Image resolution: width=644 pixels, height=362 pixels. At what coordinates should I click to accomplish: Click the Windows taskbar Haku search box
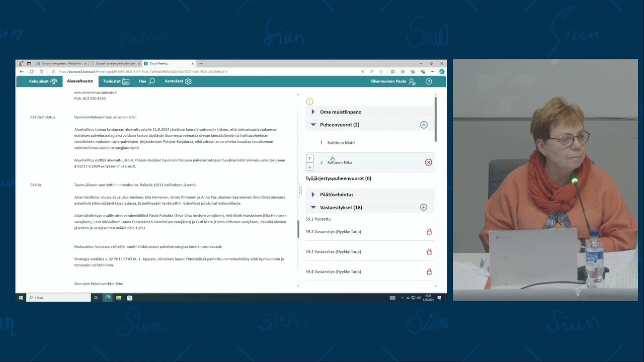point(58,298)
